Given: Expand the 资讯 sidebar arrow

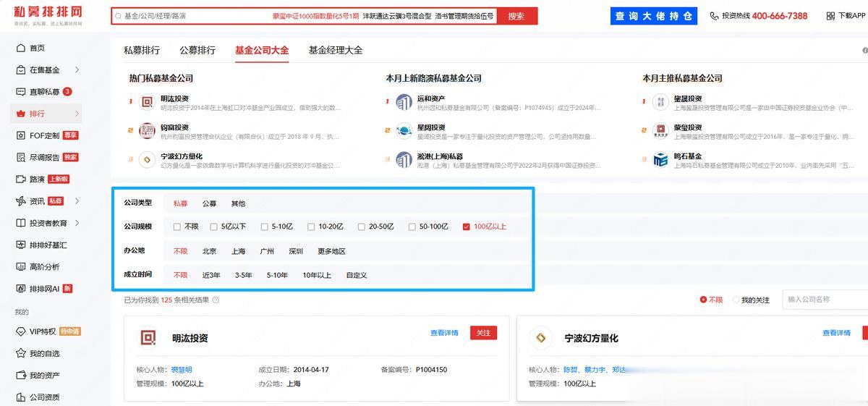Looking at the screenshot, I should click(77, 201).
